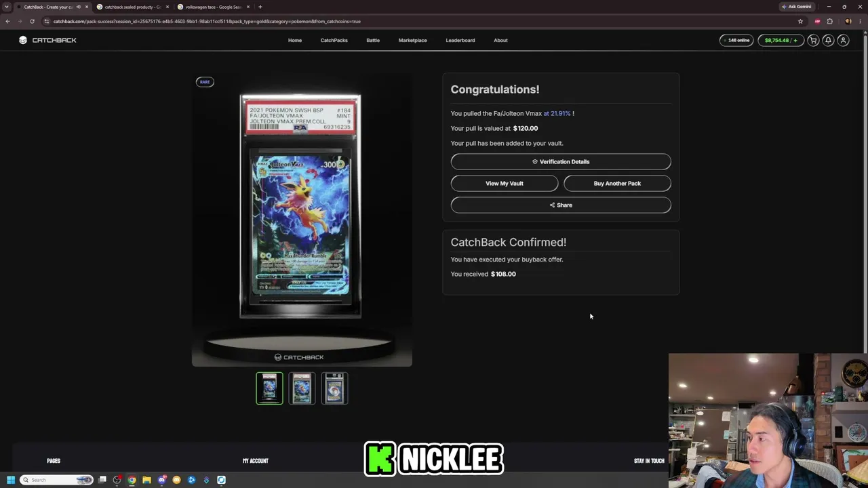Image resolution: width=868 pixels, height=488 pixels.
Task: Click the CatchBack Confirmed! heading
Action: (509, 242)
